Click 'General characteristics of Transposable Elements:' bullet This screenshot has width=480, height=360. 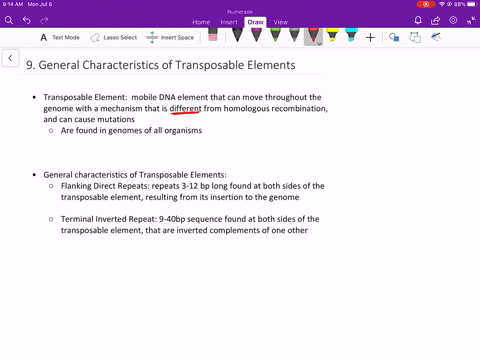(x=135, y=175)
